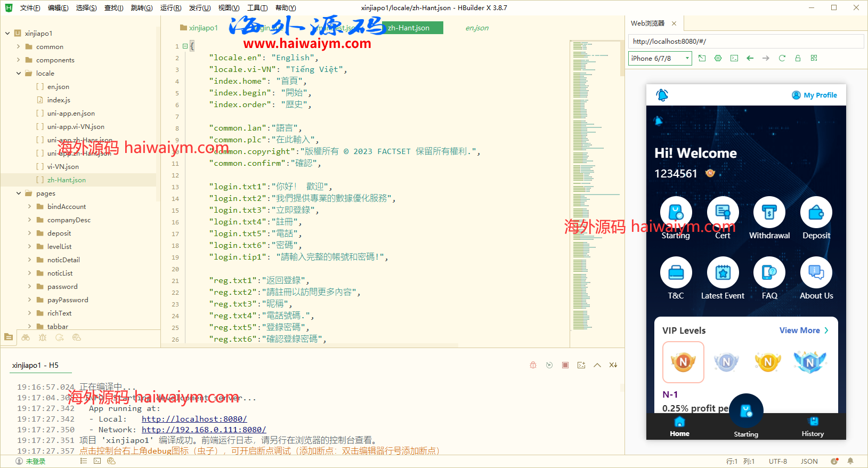The height and width of the screenshot is (468, 868).
Task: Open the search binoculars sidebar icon
Action: (x=26, y=337)
